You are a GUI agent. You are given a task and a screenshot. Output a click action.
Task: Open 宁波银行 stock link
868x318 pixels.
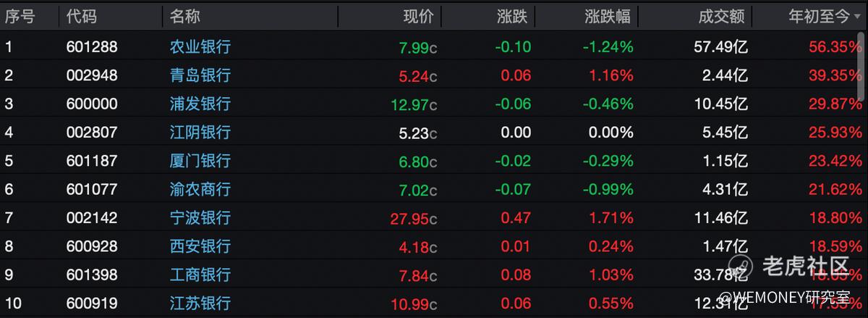coord(200,217)
